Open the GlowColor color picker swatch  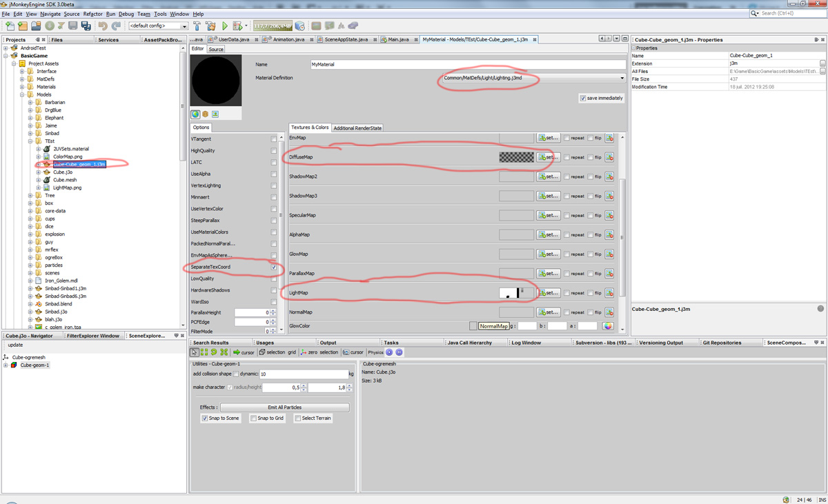coord(608,326)
